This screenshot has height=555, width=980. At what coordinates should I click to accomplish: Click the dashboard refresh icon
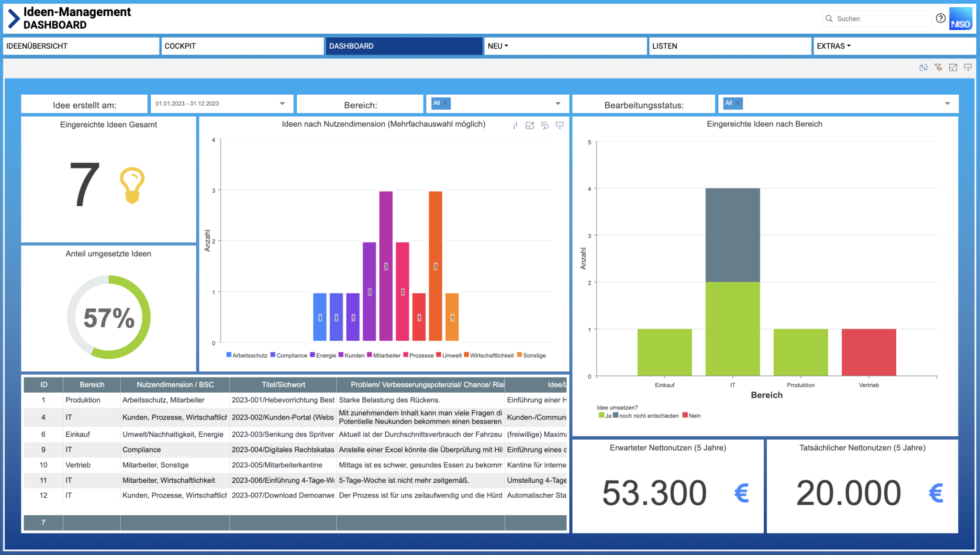[923, 67]
